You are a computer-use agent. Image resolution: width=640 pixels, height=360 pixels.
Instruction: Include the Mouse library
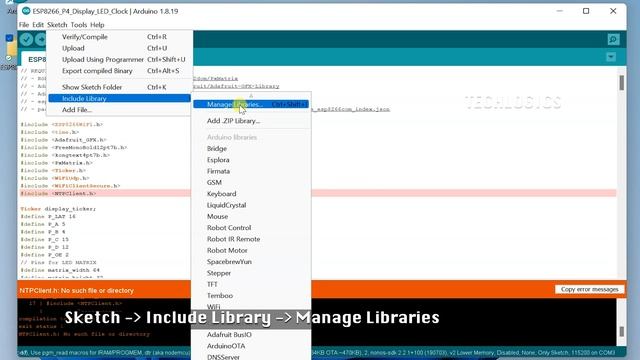pos(251,217)
